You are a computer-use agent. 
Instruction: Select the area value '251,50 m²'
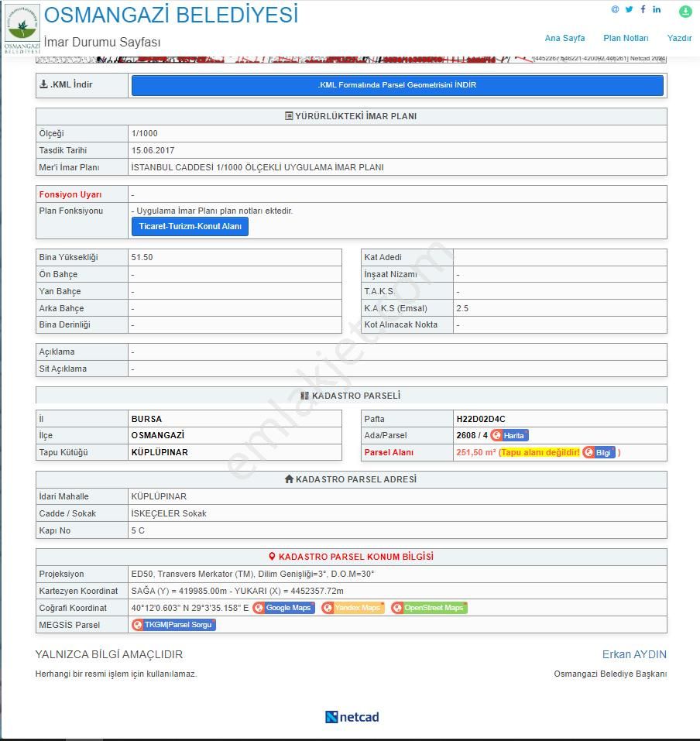coord(476,452)
